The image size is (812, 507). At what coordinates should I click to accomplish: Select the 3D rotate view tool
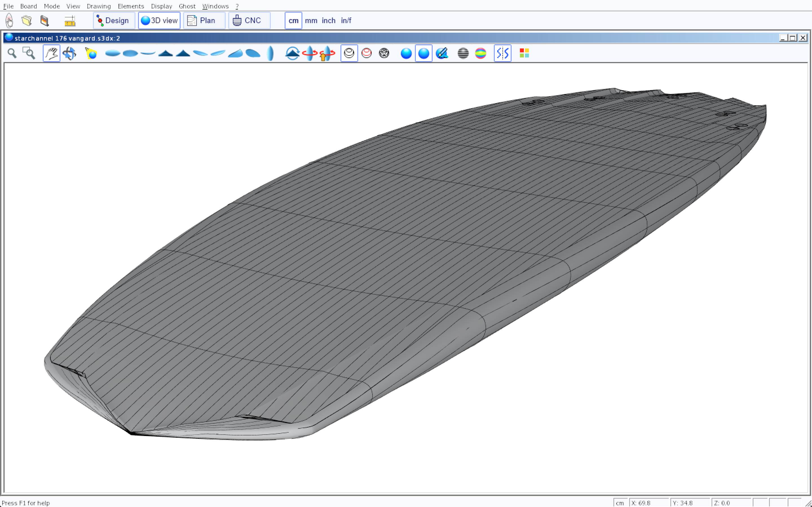(69, 53)
